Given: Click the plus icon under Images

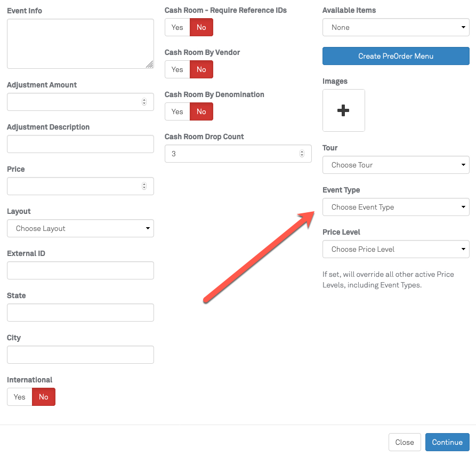Looking at the screenshot, I should click(343, 110).
